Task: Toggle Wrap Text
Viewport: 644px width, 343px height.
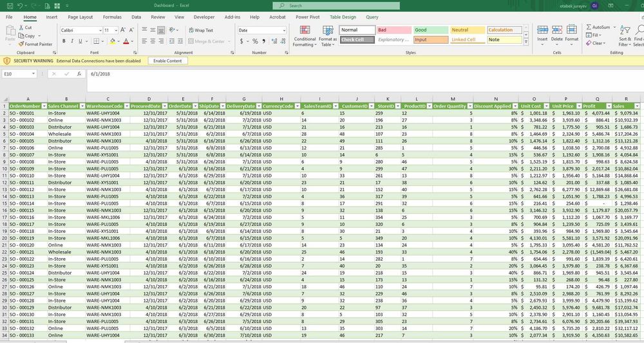Action: pyautogui.click(x=201, y=30)
